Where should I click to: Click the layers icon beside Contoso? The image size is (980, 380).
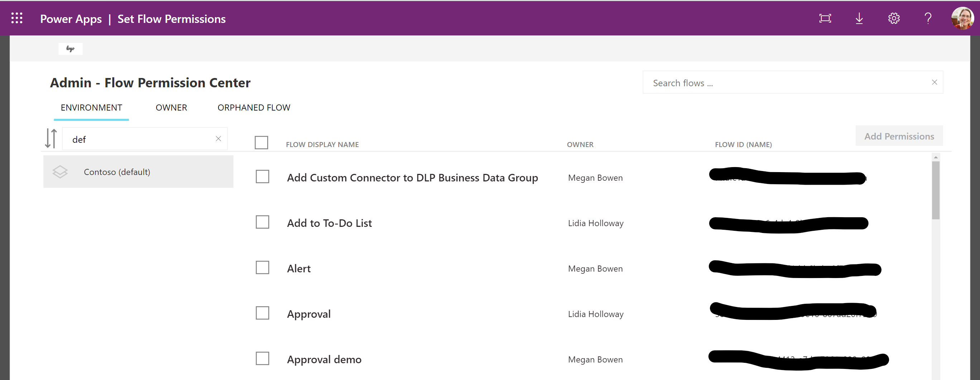60,172
